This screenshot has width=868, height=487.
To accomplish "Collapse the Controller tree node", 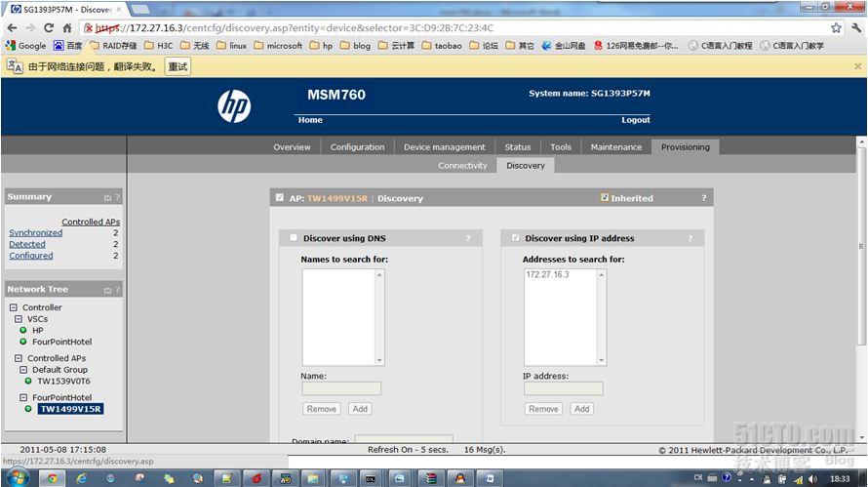I will click(14, 307).
